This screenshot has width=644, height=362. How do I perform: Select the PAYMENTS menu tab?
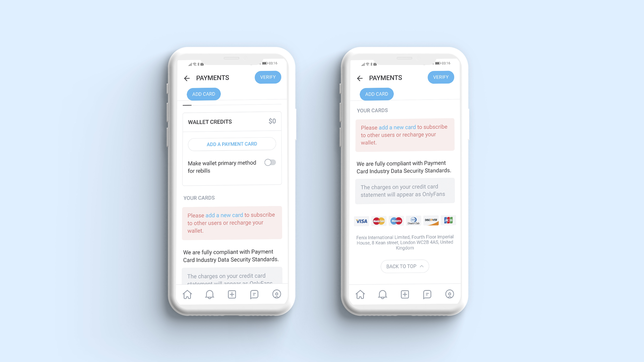[213, 77]
